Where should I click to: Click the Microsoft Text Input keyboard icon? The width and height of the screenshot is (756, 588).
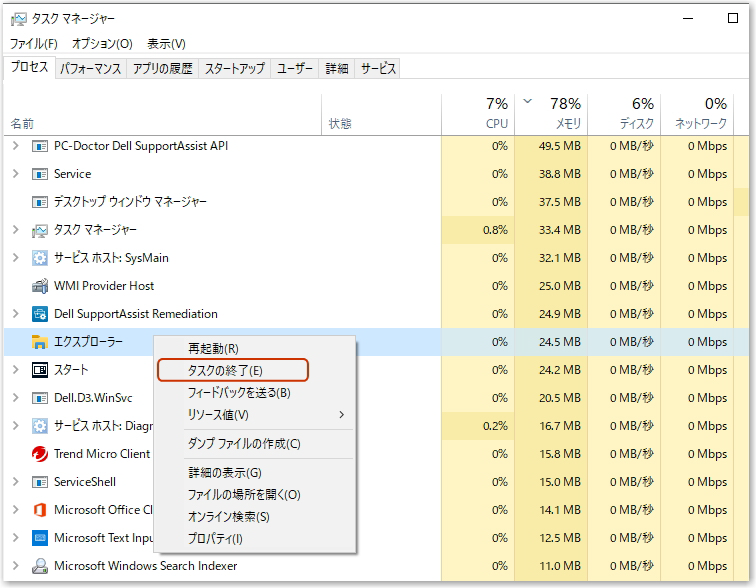coord(40,538)
